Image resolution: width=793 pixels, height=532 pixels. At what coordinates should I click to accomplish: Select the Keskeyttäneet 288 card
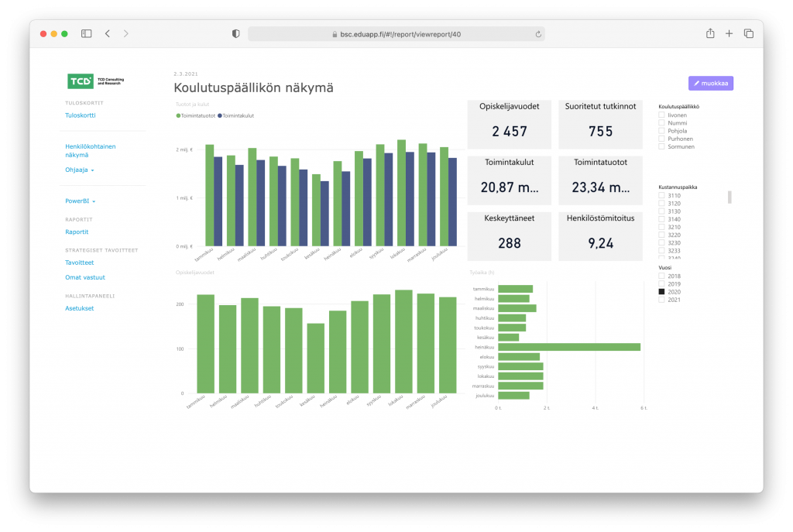point(510,236)
